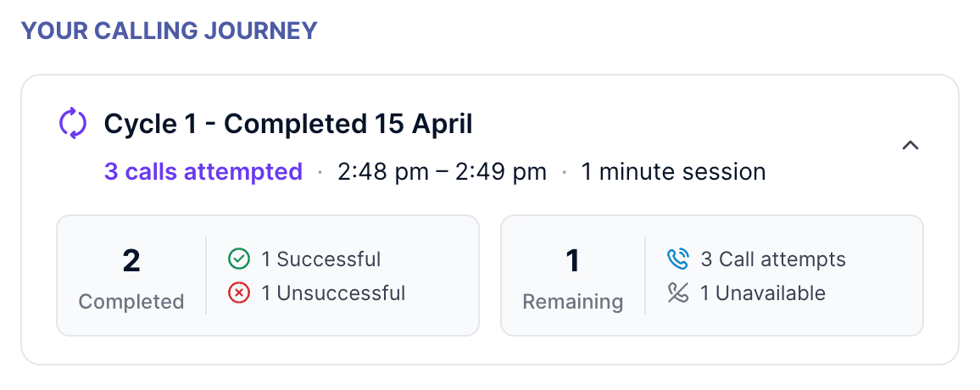Click the "1 Successful" label
The height and width of the screenshot is (390, 980).
pos(320,259)
